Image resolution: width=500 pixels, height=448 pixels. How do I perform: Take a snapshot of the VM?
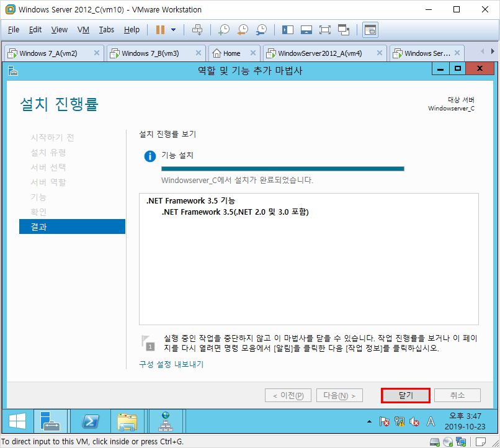pyautogui.click(x=224, y=30)
